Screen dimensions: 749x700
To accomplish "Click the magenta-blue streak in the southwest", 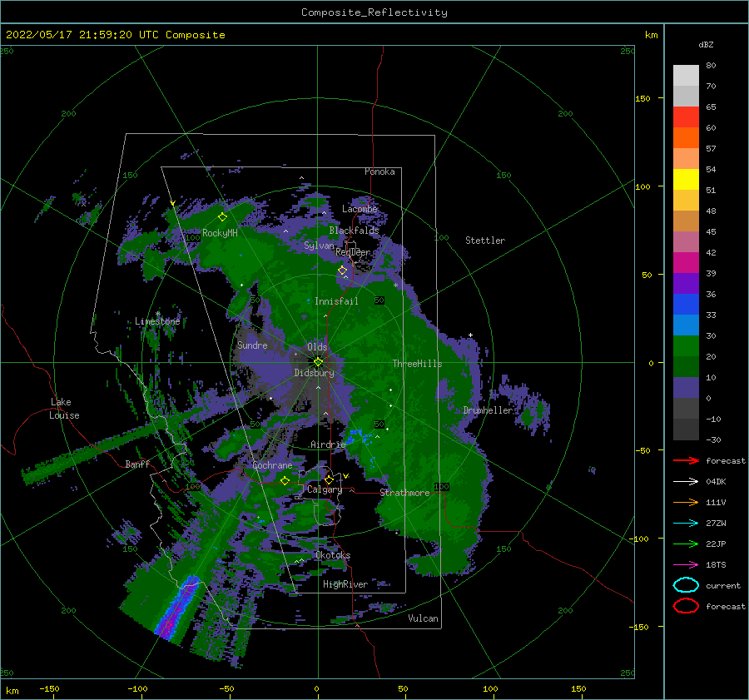I will coord(178,608).
